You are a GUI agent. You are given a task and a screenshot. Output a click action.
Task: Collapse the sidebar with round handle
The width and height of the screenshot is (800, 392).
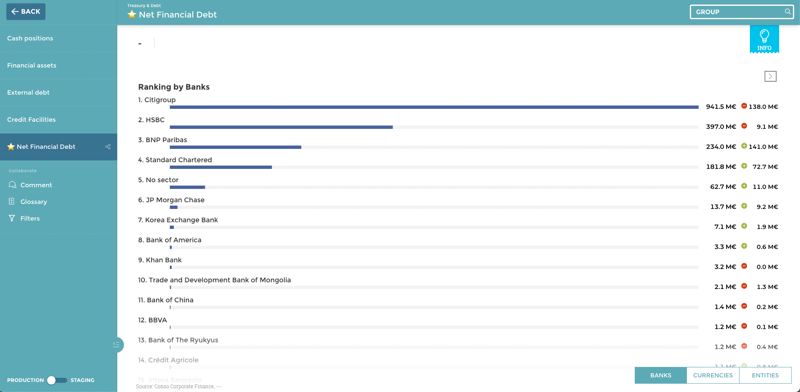[117, 345]
